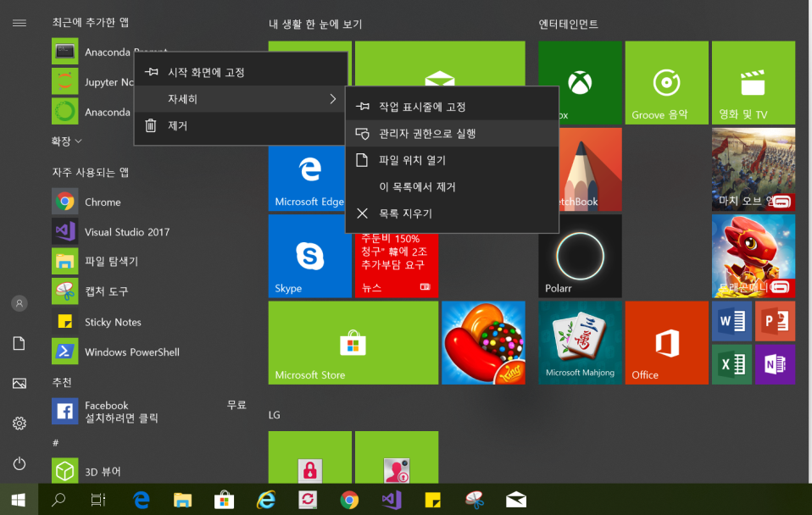Select 관리자 권한으로 실행 in the context menu
Image resolution: width=812 pixels, height=515 pixels.
click(452, 134)
